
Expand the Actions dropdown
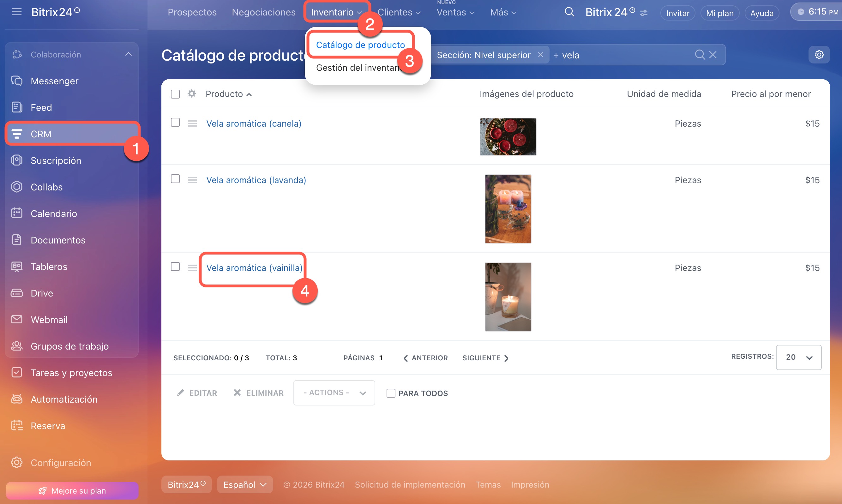tap(334, 393)
